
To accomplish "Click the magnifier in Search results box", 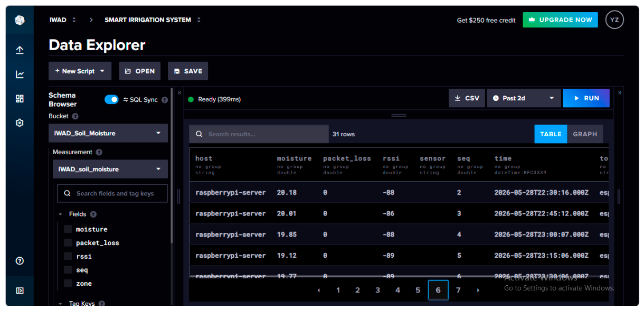I will [x=199, y=134].
